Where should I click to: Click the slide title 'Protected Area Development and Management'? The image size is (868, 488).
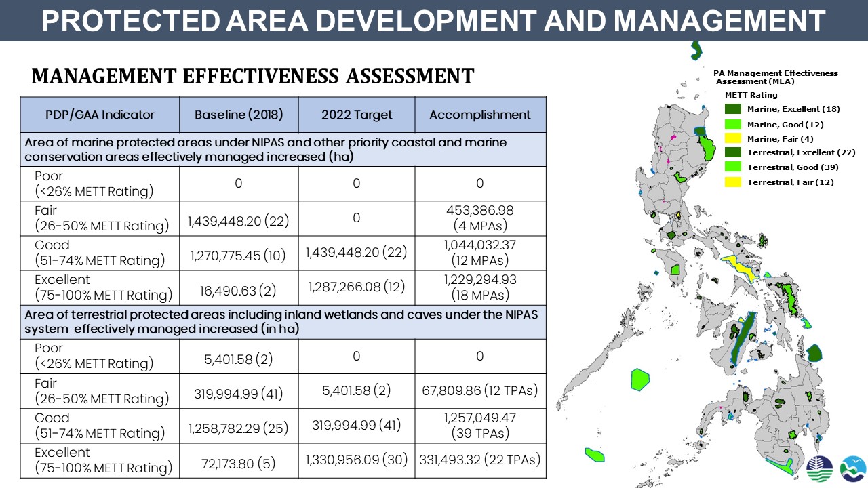434,21
